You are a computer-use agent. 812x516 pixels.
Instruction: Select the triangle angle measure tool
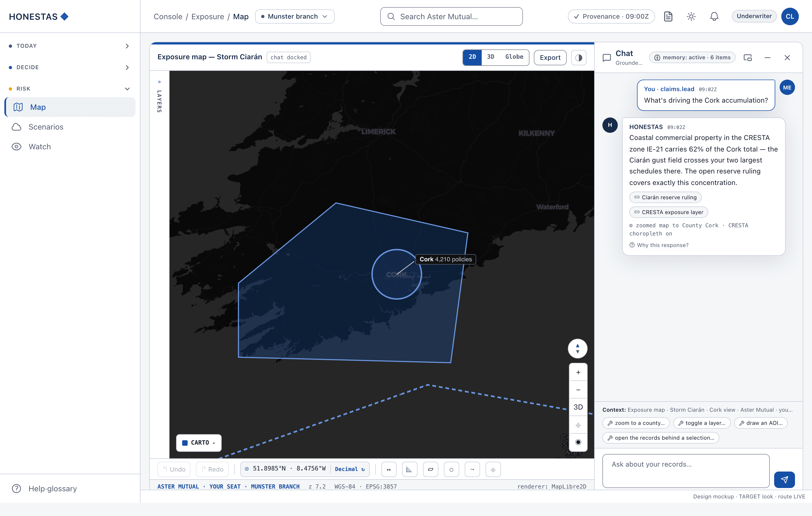coord(409,469)
